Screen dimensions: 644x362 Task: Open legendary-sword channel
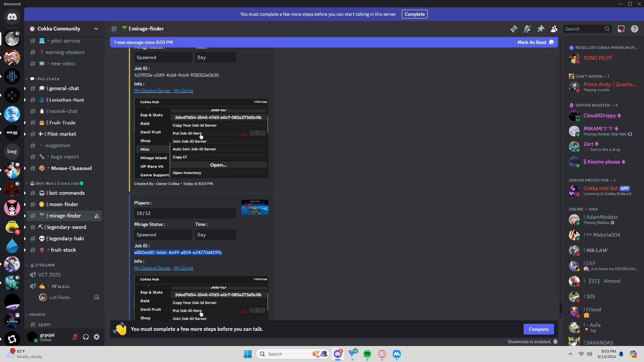click(x=64, y=227)
